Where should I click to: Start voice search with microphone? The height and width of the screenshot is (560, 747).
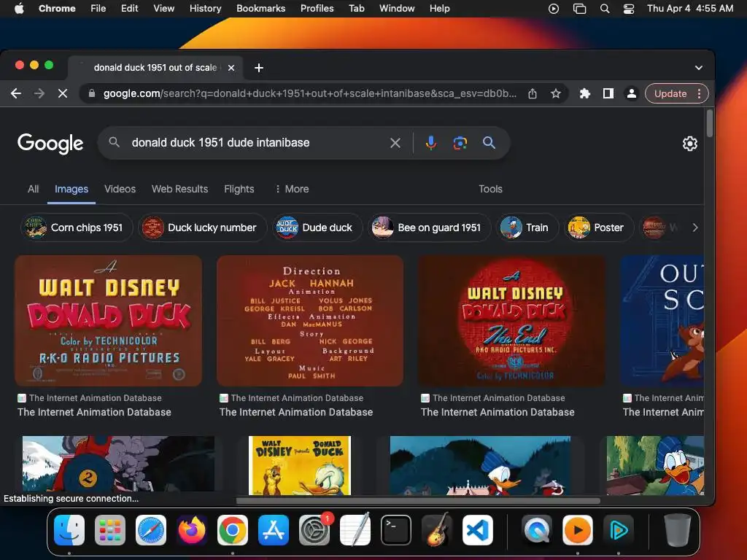click(430, 143)
